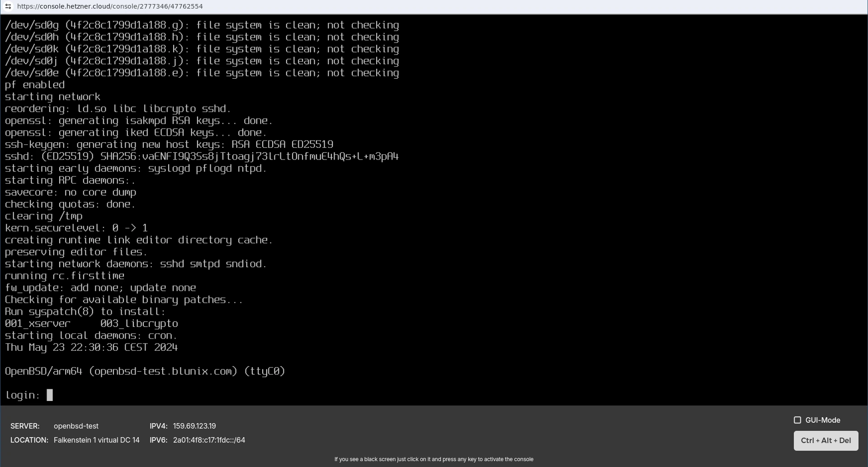Click the IPV4 status bar label
The height and width of the screenshot is (467, 868).
tap(159, 426)
